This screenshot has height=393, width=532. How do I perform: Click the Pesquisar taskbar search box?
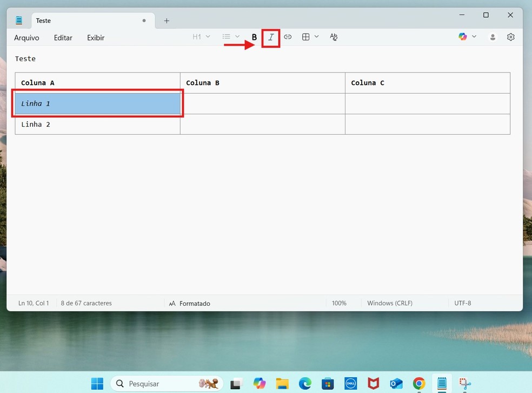167,384
